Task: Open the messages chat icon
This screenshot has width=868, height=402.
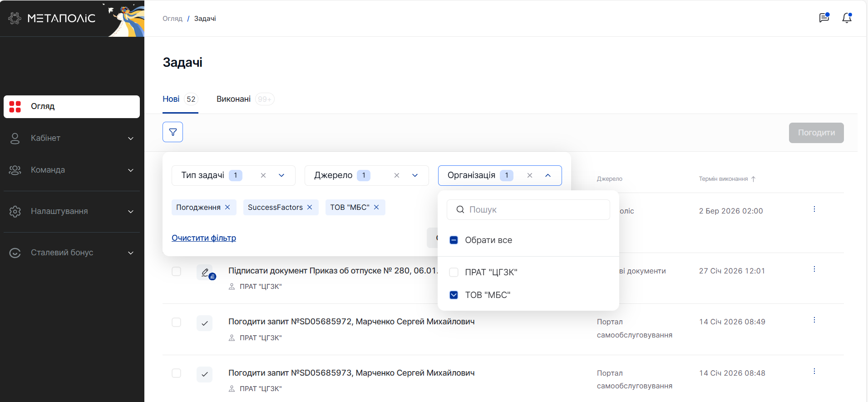Action: 824,18
